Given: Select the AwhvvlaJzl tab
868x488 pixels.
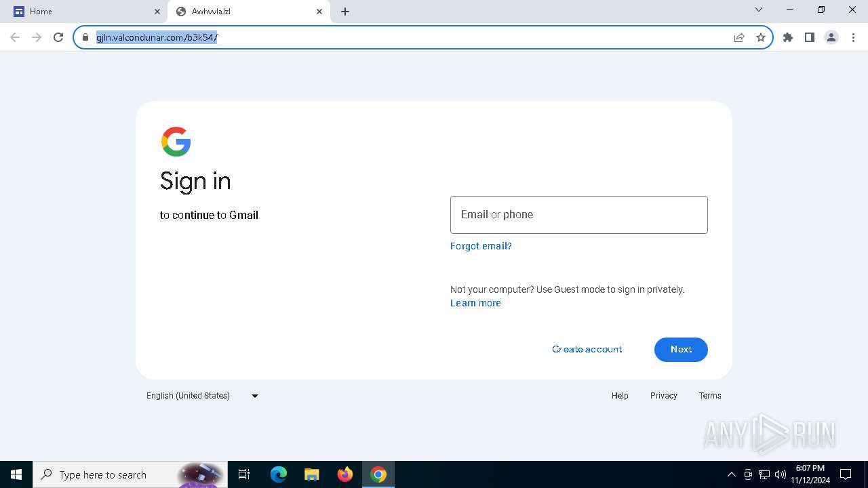Looking at the screenshot, I should tap(249, 12).
